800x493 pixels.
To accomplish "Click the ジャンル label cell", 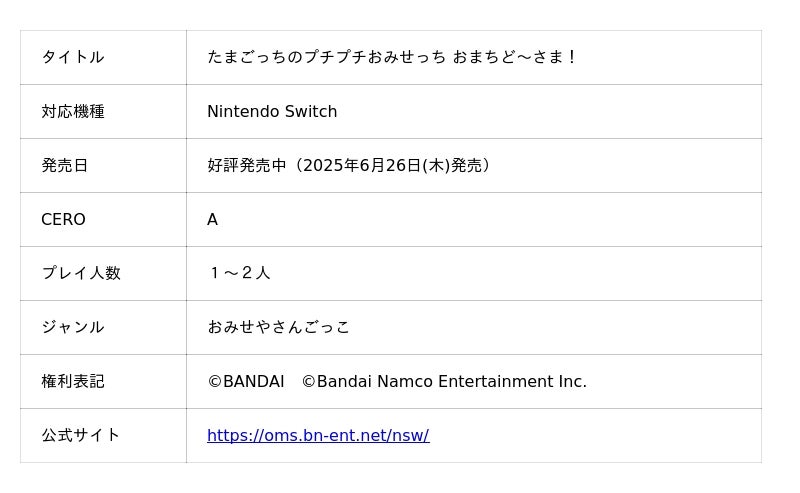I will [73, 328].
